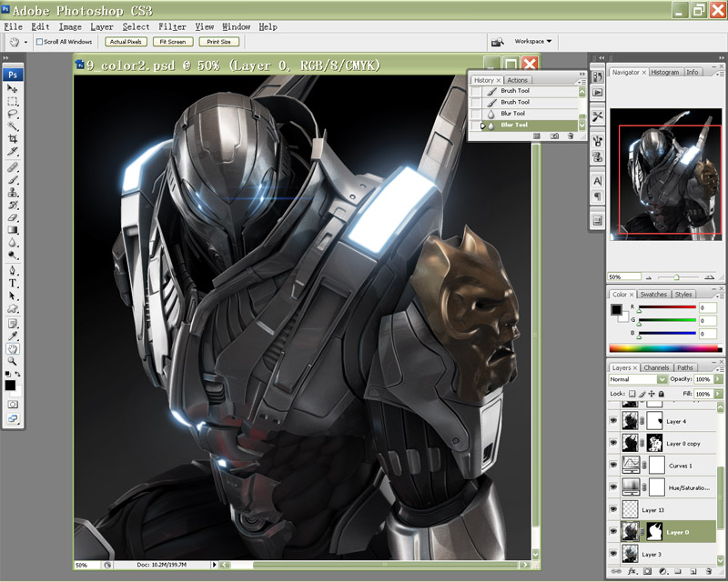Select the Eraser tool

pos(13,217)
